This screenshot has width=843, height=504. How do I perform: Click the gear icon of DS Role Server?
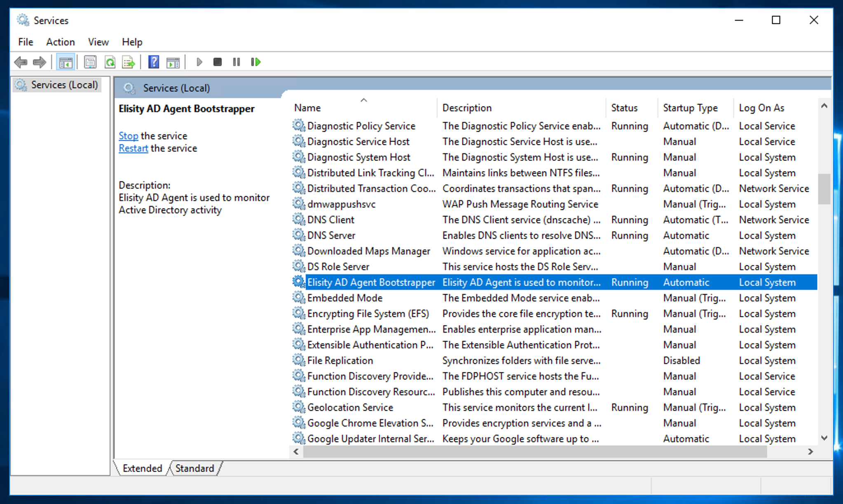pos(299,266)
